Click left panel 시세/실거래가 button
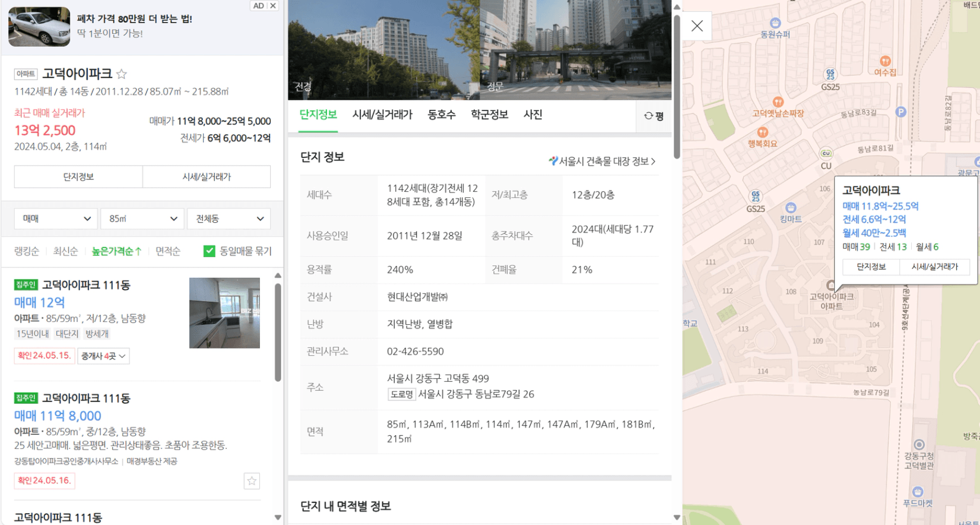This screenshot has height=525, width=980. (x=207, y=177)
